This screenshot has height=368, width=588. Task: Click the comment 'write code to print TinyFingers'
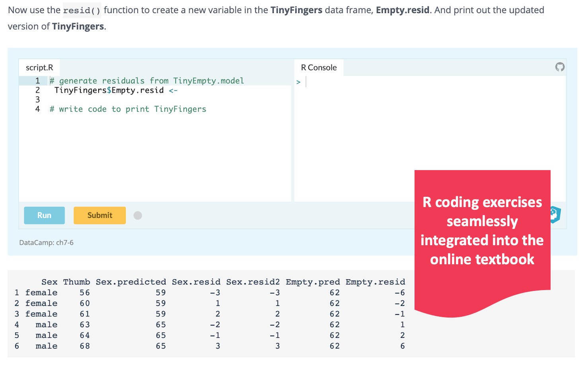(128, 109)
